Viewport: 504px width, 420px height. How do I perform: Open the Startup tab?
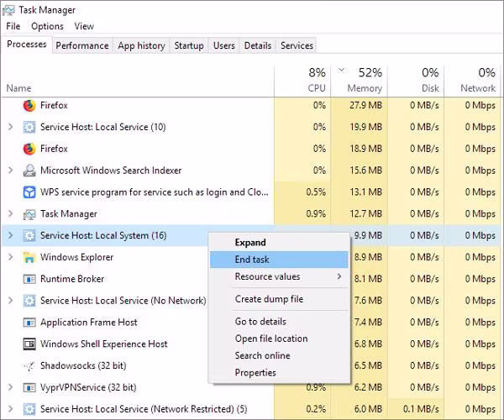[189, 46]
